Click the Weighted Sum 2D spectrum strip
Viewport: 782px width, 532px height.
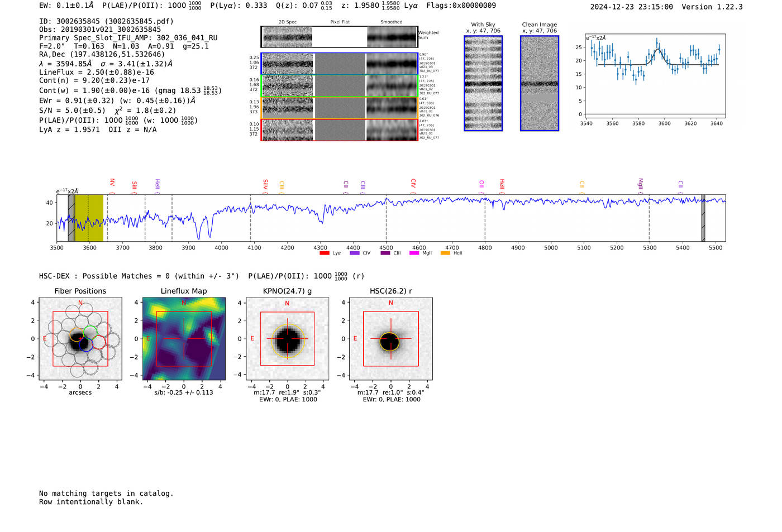339,37
